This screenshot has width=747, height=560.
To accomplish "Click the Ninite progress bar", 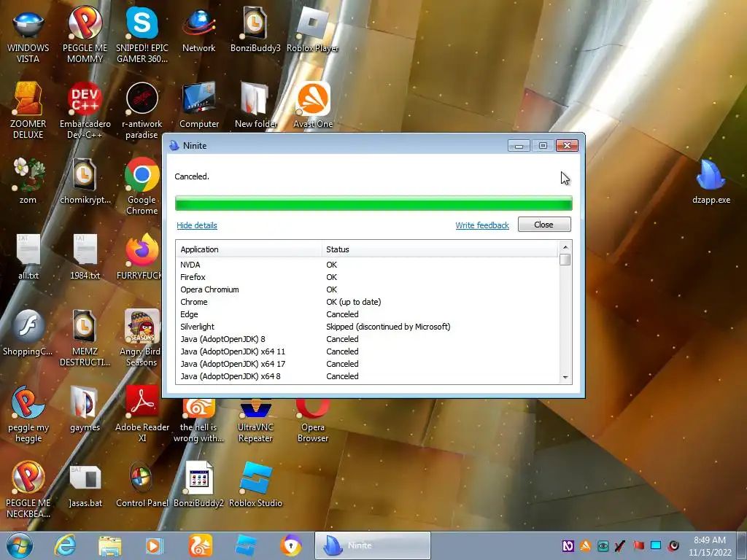I will point(373,203).
